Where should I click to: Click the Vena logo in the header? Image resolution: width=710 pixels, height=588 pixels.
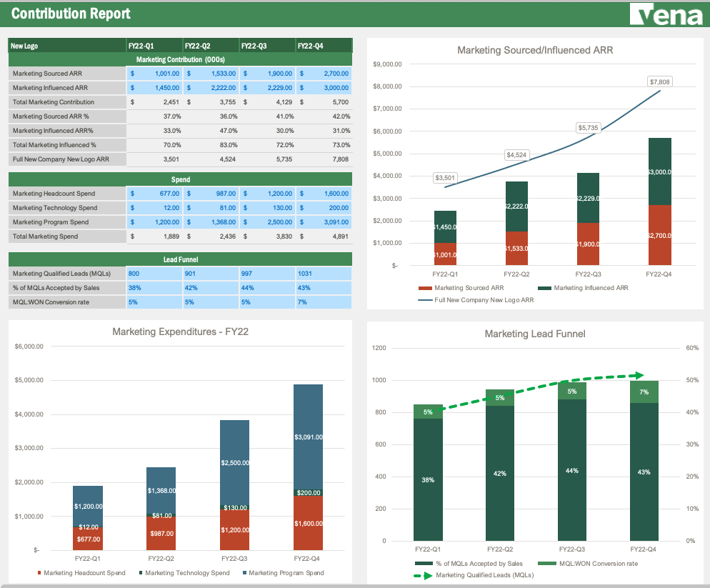668,14
